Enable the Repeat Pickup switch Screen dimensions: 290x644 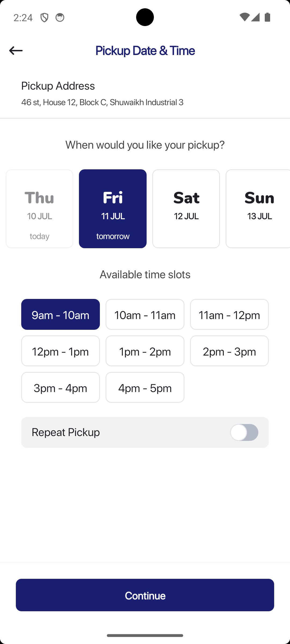[x=244, y=432]
